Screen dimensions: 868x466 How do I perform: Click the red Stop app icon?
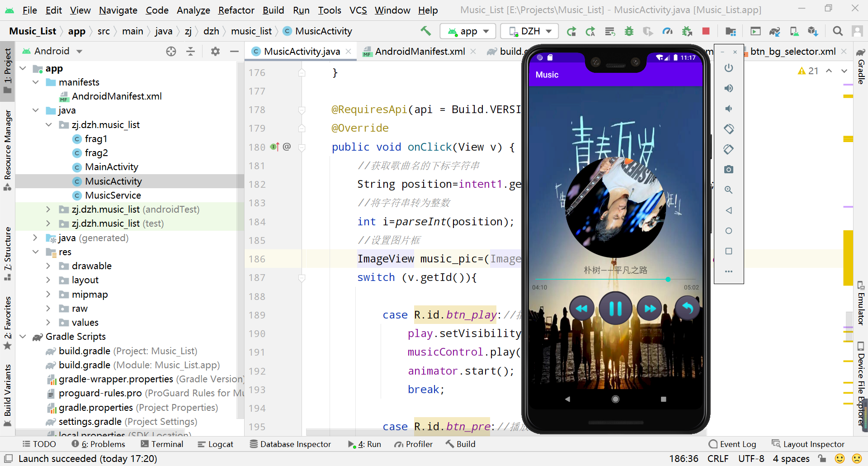point(706,31)
